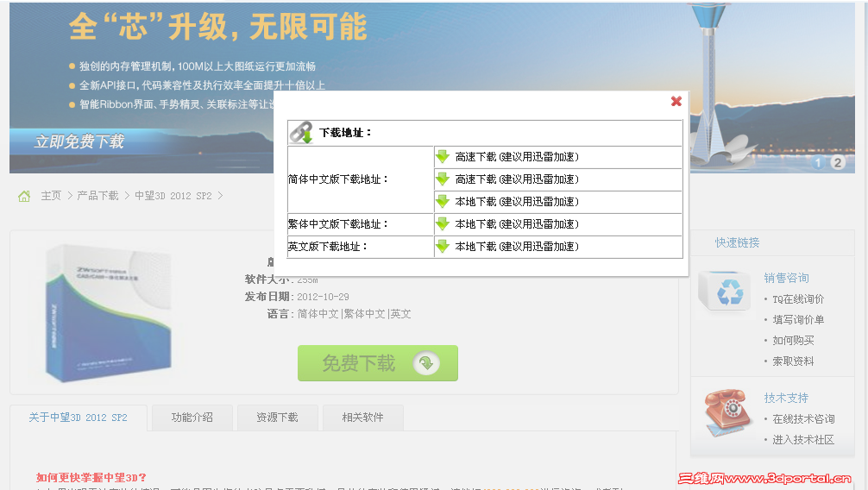
Task: Click the 英文版下载地址 label cell
Action: [360, 247]
